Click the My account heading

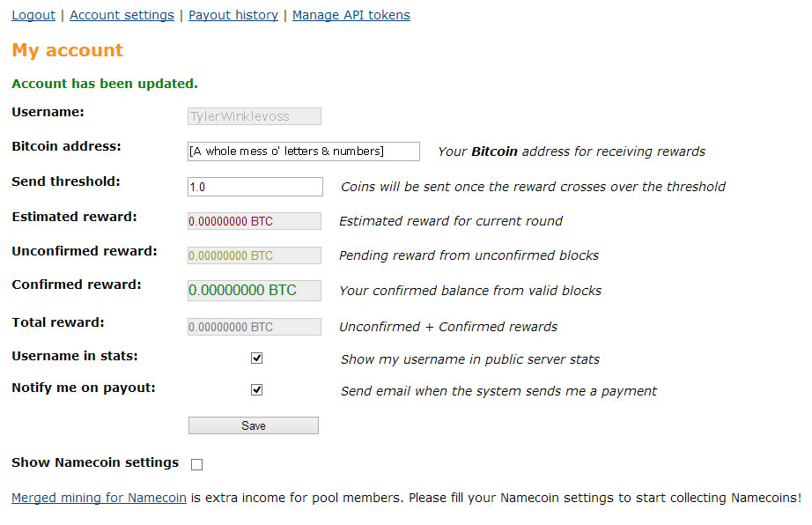pyautogui.click(x=68, y=50)
